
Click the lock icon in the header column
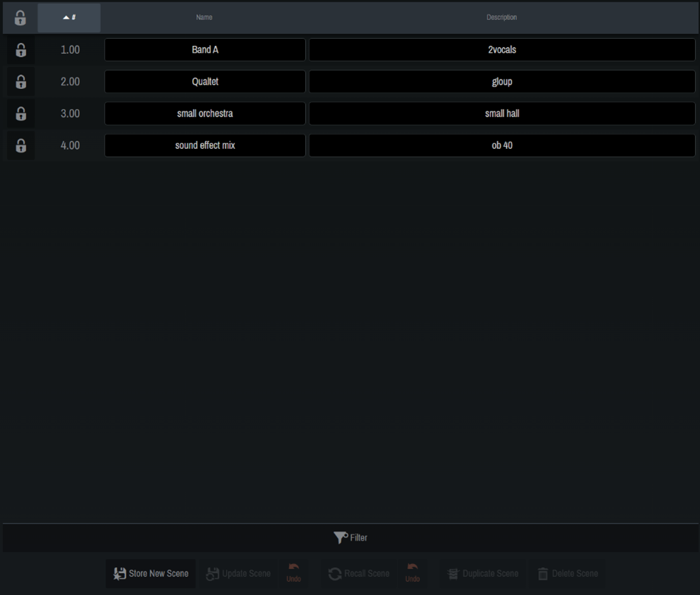[20, 18]
